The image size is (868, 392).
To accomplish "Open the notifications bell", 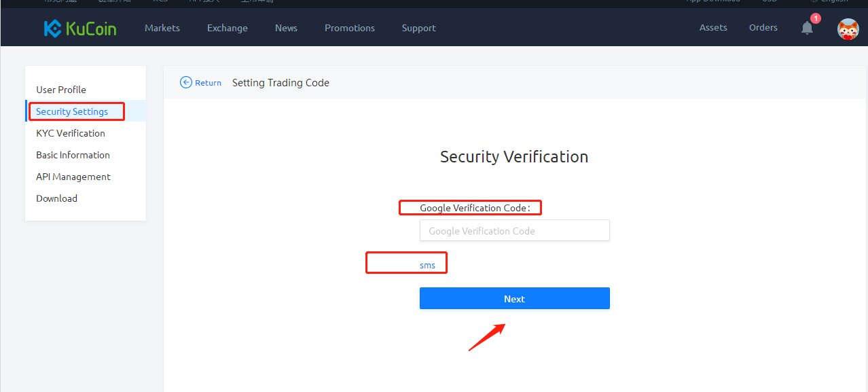I will tap(807, 28).
